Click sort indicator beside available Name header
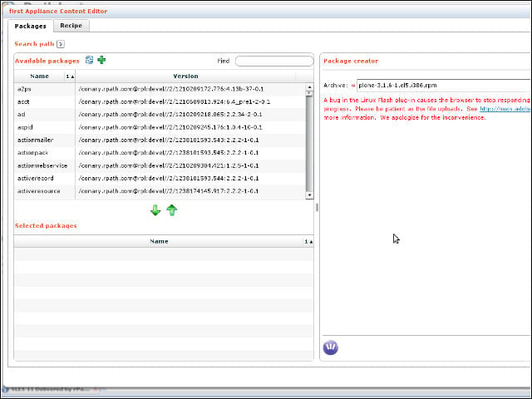532x399 pixels. pos(70,76)
